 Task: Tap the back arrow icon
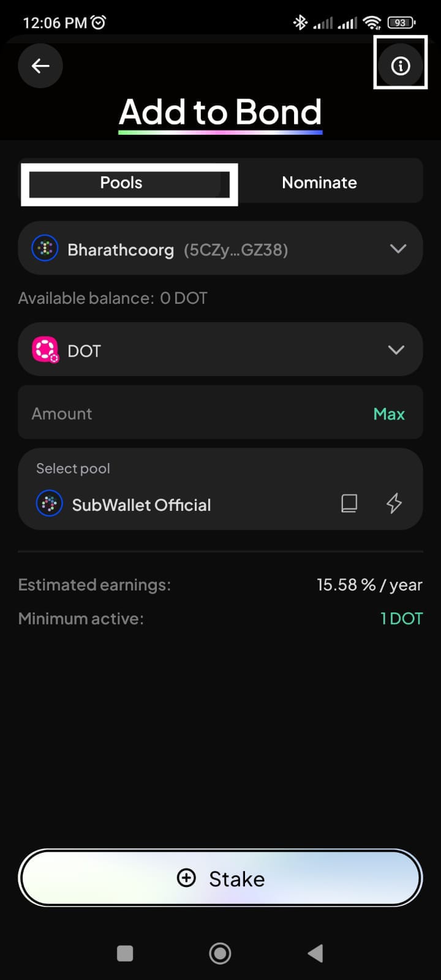[40, 66]
